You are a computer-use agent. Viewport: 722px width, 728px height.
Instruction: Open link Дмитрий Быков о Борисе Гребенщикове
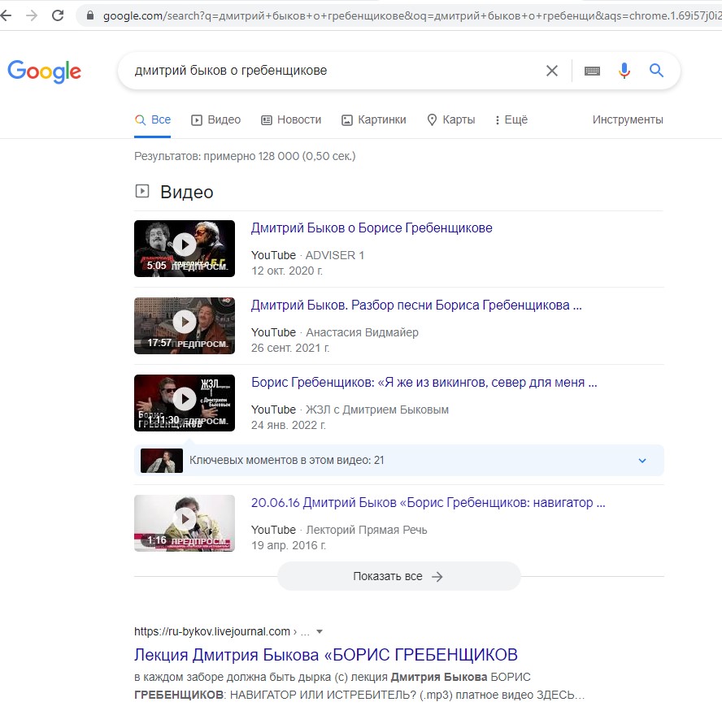coord(372,228)
